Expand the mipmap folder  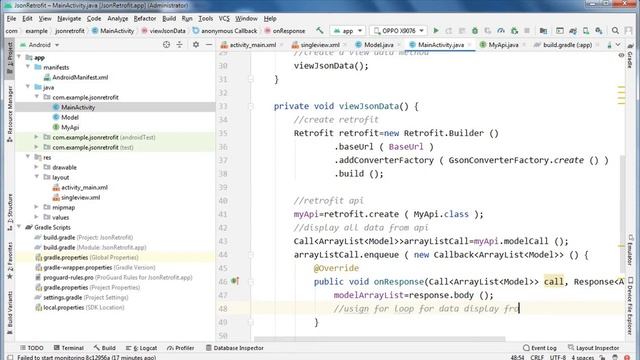36,207
